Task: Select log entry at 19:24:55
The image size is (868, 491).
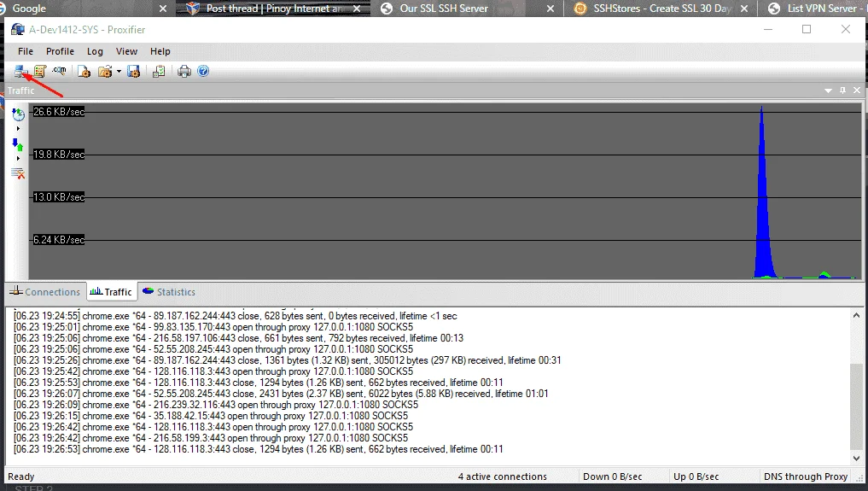Action: click(x=236, y=316)
